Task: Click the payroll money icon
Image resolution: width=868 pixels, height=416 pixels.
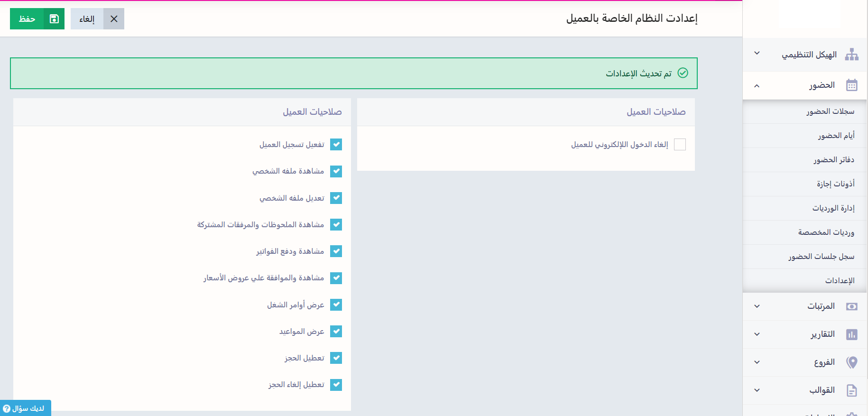Action: point(852,306)
